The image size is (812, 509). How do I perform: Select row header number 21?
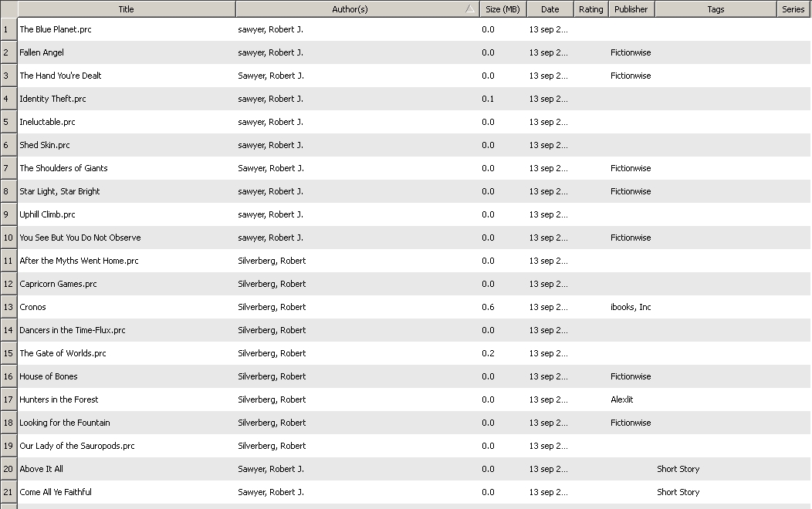tap(8, 492)
